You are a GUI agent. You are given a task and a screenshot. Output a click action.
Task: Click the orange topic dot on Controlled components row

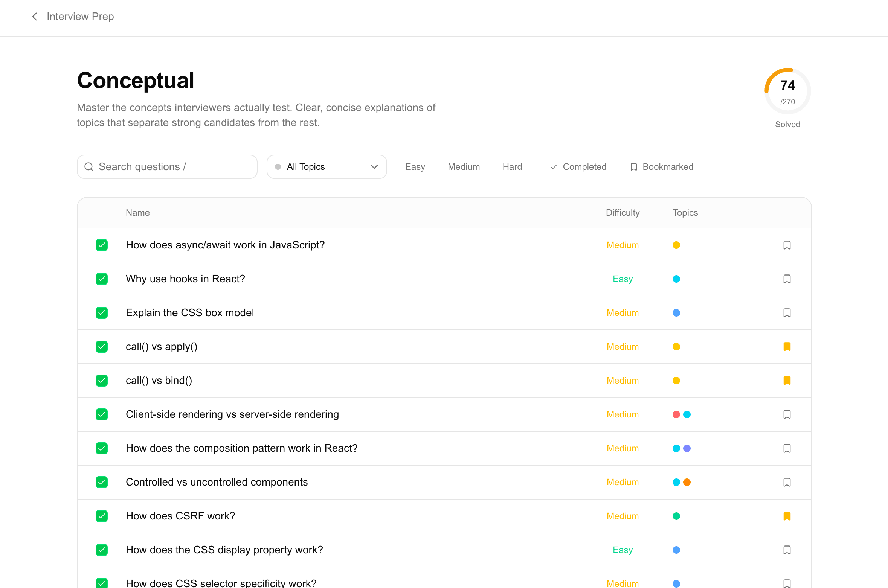pyautogui.click(x=687, y=482)
